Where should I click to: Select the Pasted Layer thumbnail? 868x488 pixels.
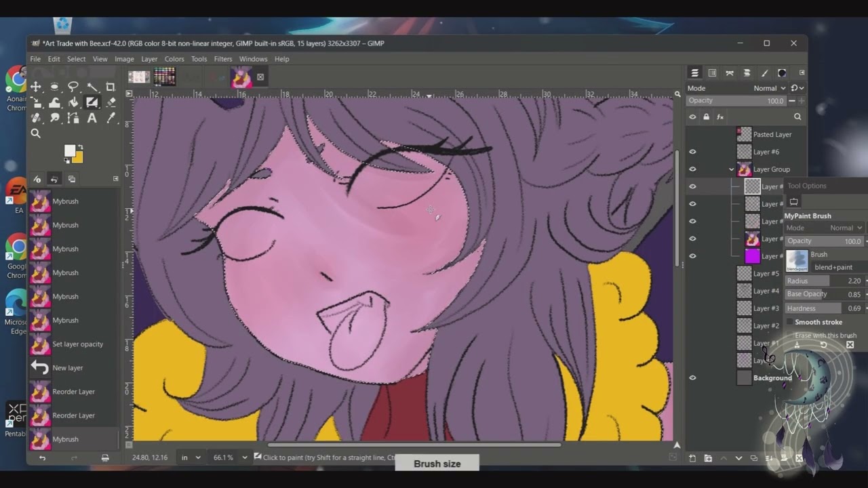point(744,134)
